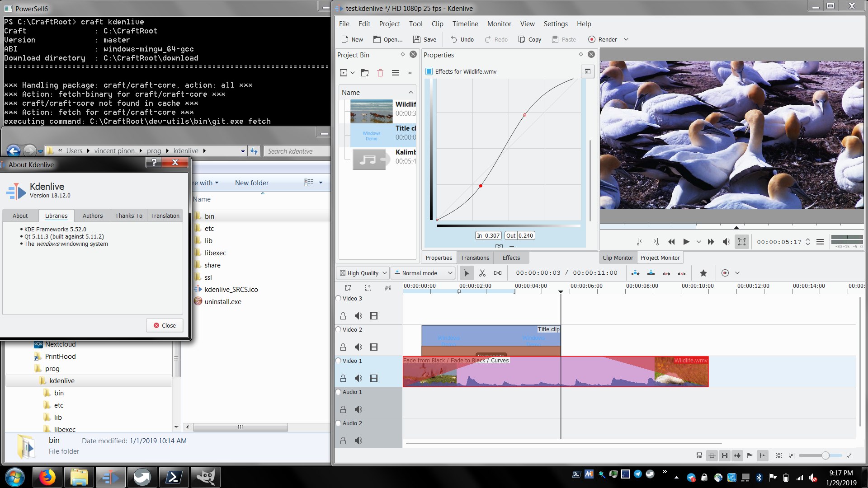Click the upper red point on the curve
Screen dimensions: 868x488
pyautogui.click(x=524, y=115)
